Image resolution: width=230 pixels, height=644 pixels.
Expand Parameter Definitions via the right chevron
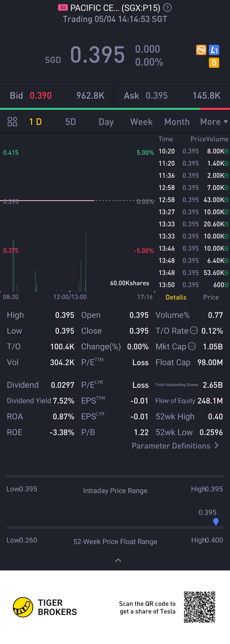[217, 446]
